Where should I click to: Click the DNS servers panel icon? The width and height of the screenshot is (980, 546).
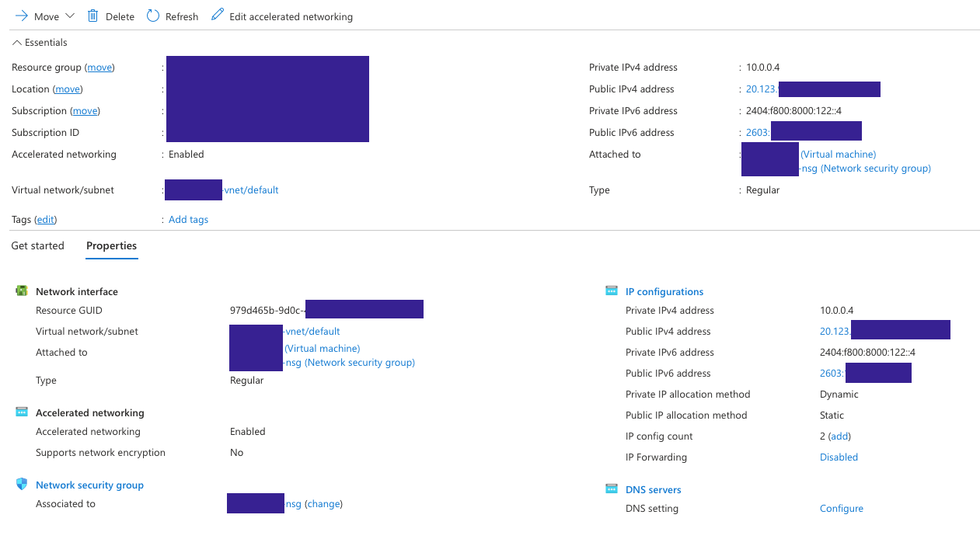pos(612,488)
